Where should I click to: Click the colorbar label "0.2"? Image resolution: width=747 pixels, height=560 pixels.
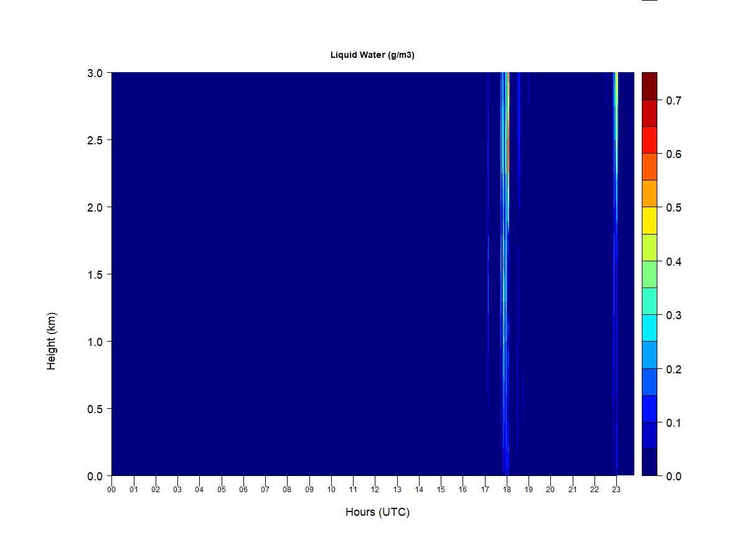coord(674,370)
